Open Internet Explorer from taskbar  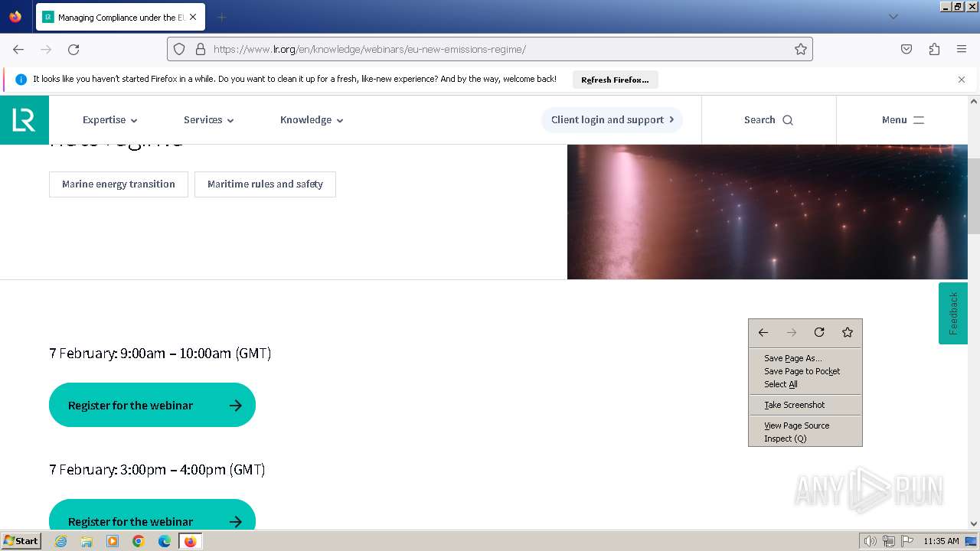click(60, 541)
